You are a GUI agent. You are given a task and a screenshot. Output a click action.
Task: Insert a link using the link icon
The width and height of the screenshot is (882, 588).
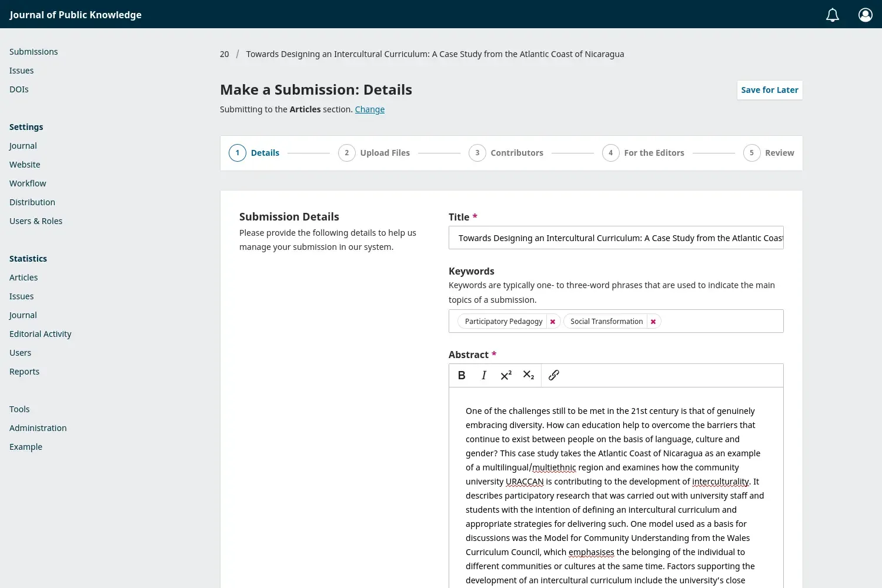tap(553, 375)
